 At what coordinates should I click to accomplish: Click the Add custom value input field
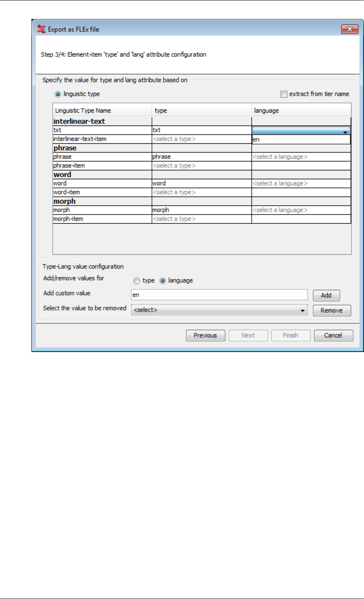219,295
